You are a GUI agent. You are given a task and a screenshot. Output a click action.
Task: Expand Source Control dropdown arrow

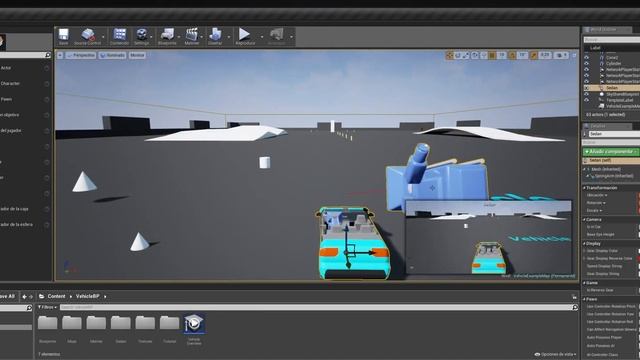(x=103, y=37)
